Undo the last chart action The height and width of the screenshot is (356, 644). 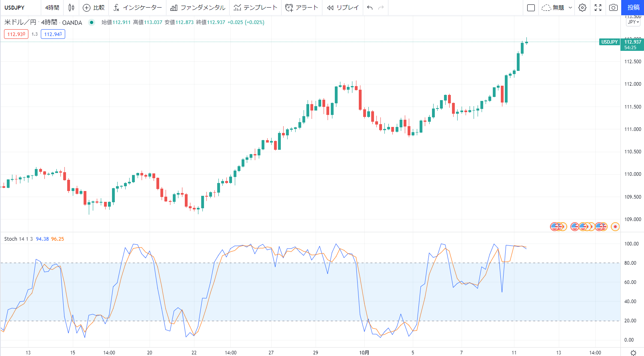(x=370, y=8)
